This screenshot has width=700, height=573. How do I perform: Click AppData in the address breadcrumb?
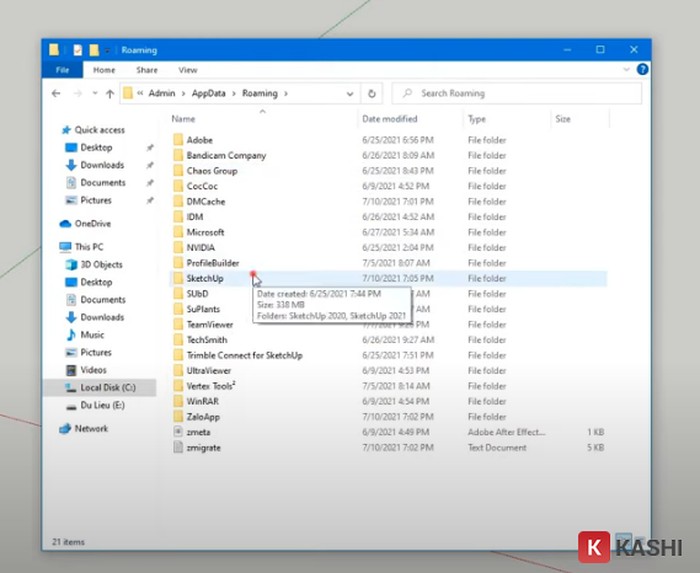208,93
